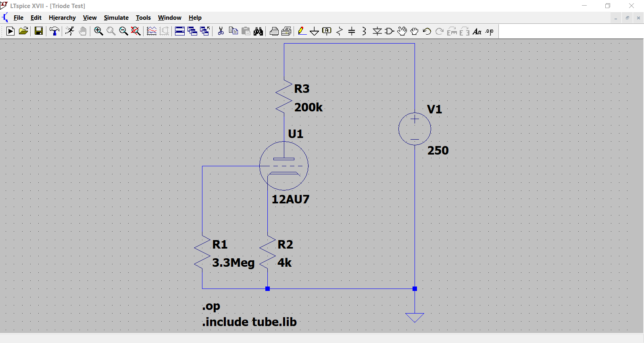Click the 3.3Meg resistor value

click(x=233, y=263)
